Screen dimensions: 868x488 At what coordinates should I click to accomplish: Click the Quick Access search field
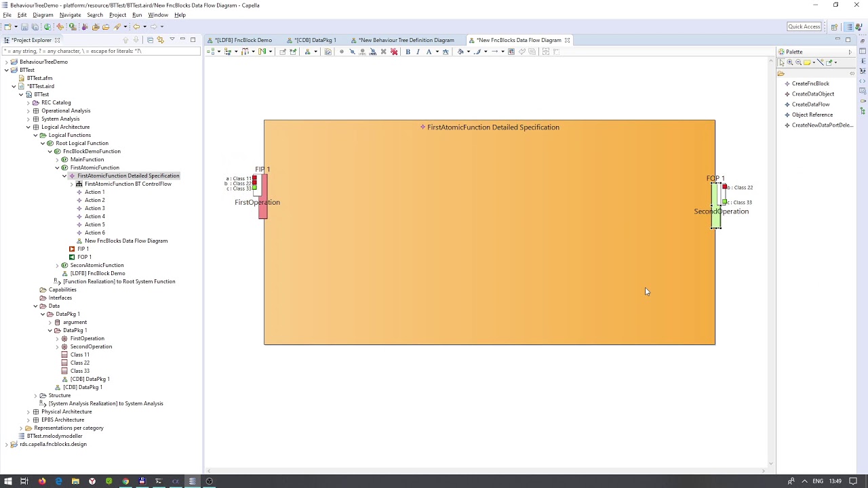point(804,26)
